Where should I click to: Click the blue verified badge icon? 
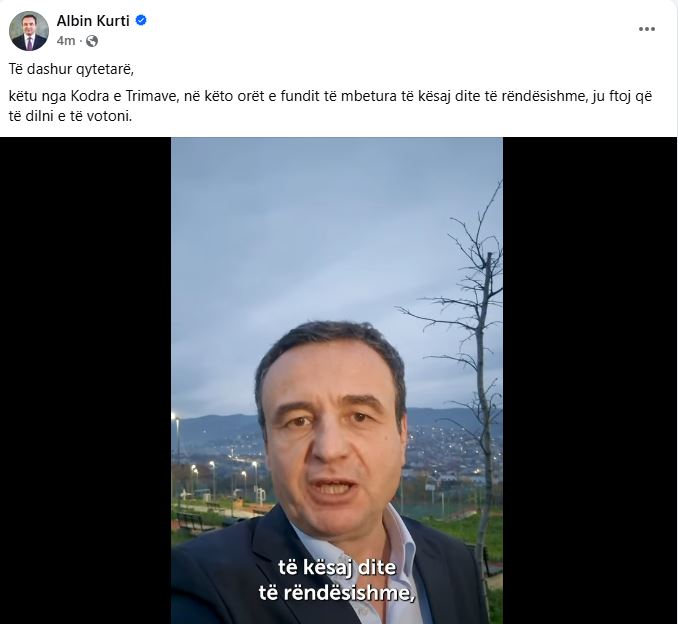tap(141, 20)
